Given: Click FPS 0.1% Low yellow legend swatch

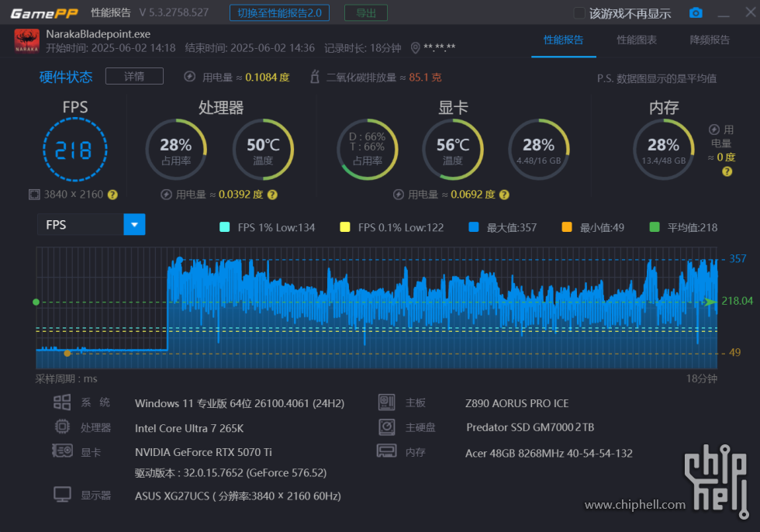Looking at the screenshot, I should click(345, 227).
